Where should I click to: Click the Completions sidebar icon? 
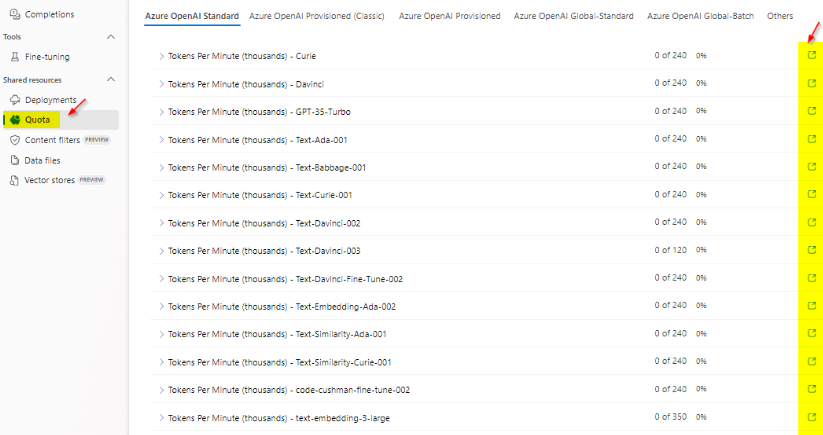pyautogui.click(x=15, y=14)
